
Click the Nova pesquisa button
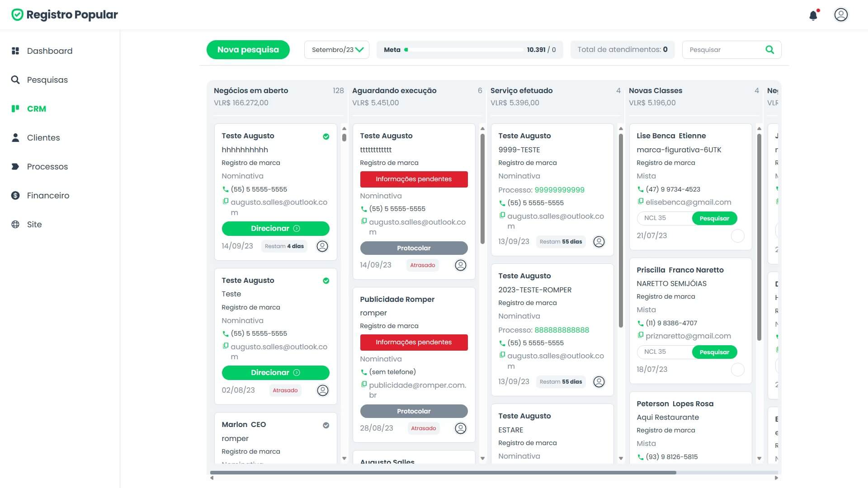[x=248, y=50]
